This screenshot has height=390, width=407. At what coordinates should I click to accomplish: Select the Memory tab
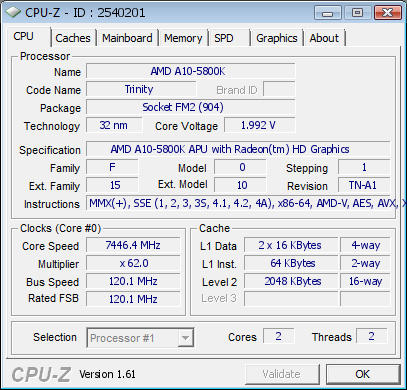click(183, 38)
